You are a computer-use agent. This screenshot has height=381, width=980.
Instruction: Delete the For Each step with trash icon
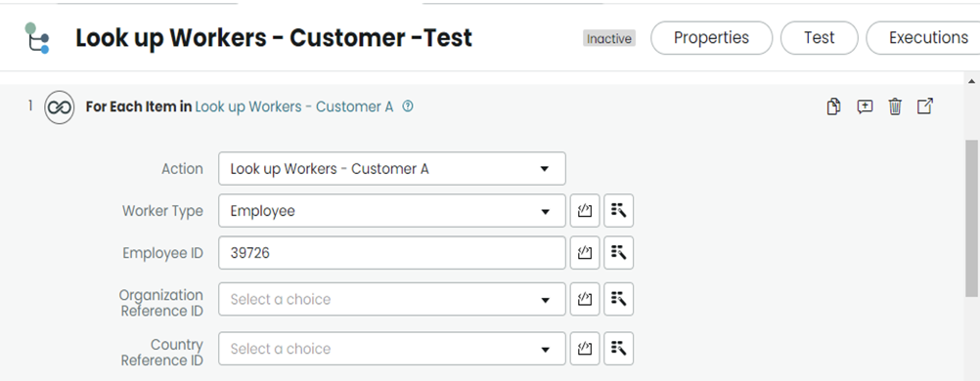click(x=895, y=106)
